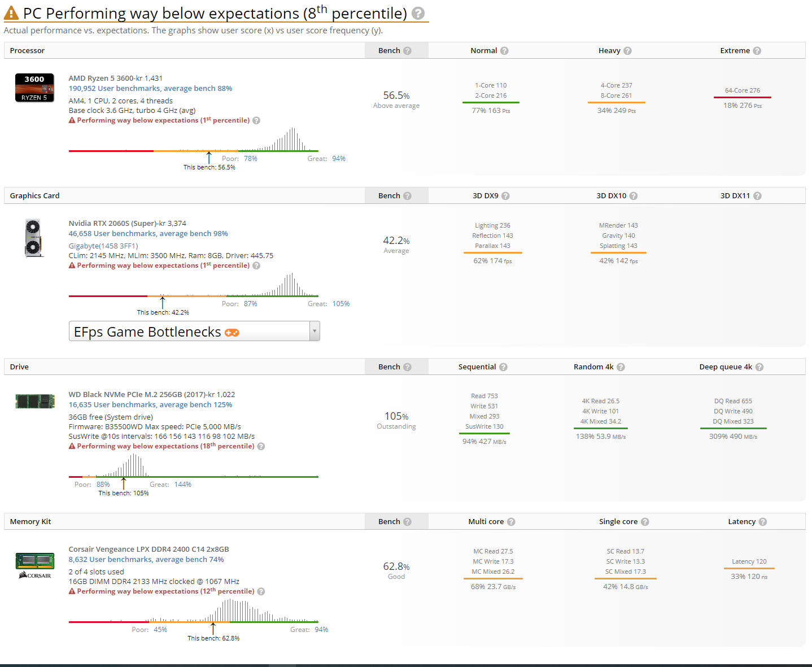Click the help icon beside the page title
This screenshot has width=812, height=667.
click(x=418, y=13)
